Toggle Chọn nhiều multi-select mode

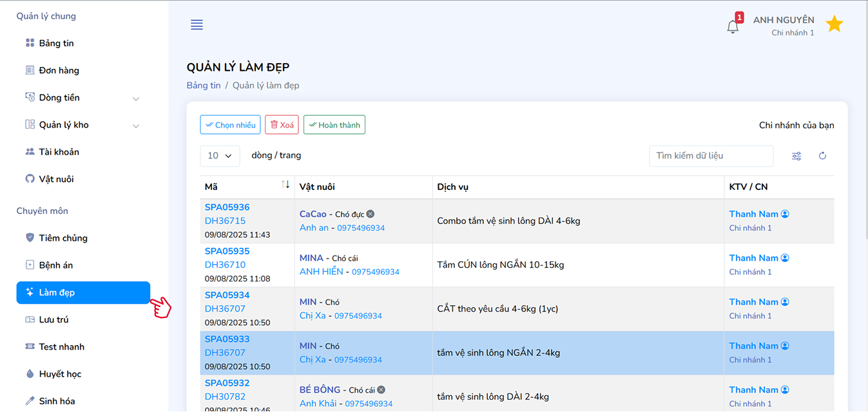[229, 125]
